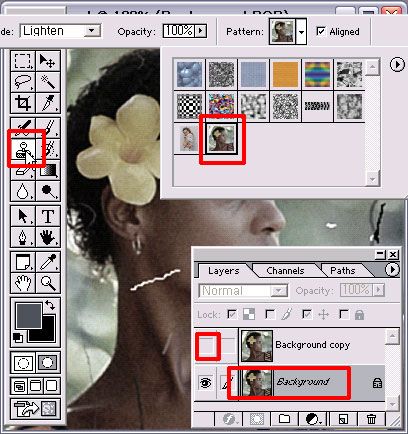Screen dimensions: 408x434
Task: Select the Blur tool (water drop)
Action: click(23, 191)
